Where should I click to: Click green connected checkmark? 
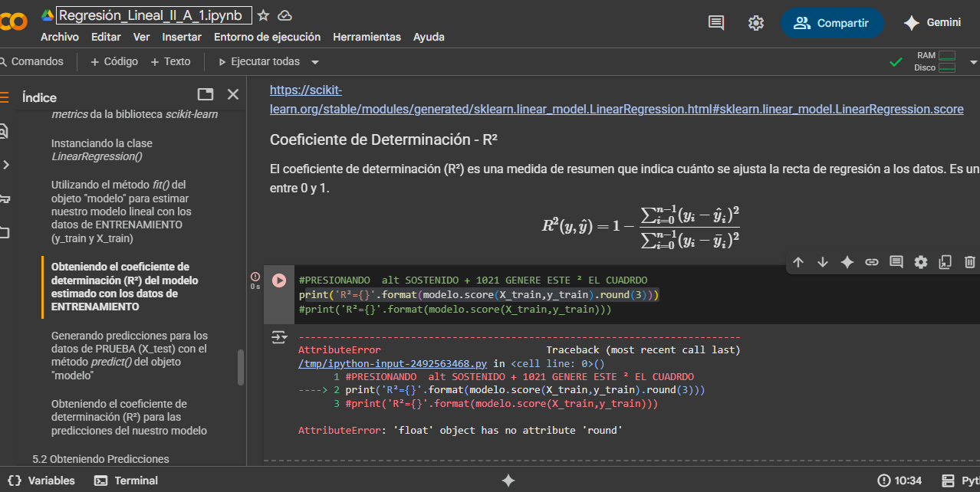[896, 62]
